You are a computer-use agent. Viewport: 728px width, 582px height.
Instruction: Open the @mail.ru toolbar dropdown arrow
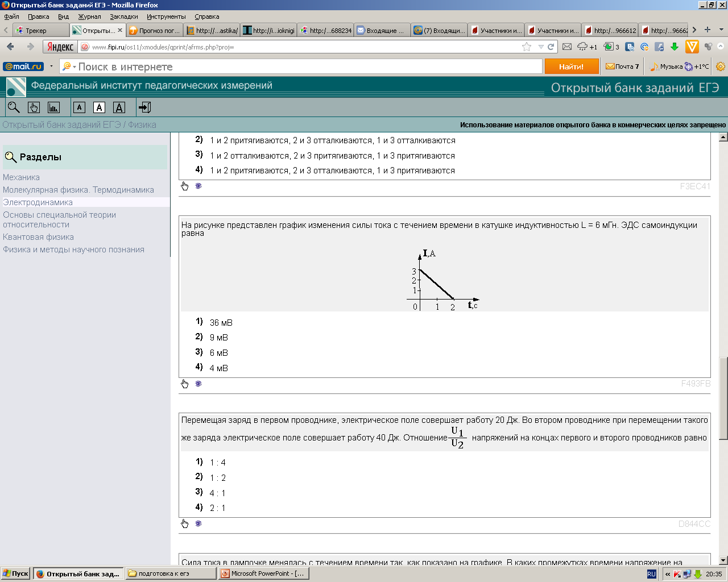click(x=51, y=66)
